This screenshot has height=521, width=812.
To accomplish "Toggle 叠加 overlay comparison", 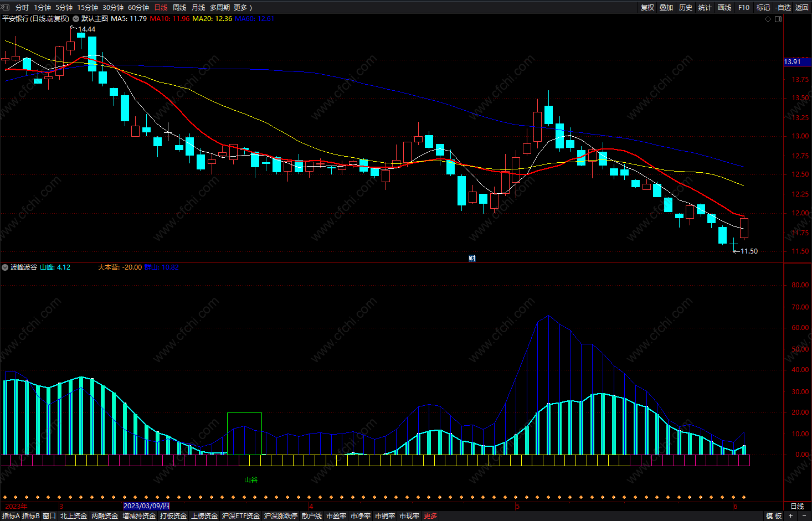I will (666, 7).
